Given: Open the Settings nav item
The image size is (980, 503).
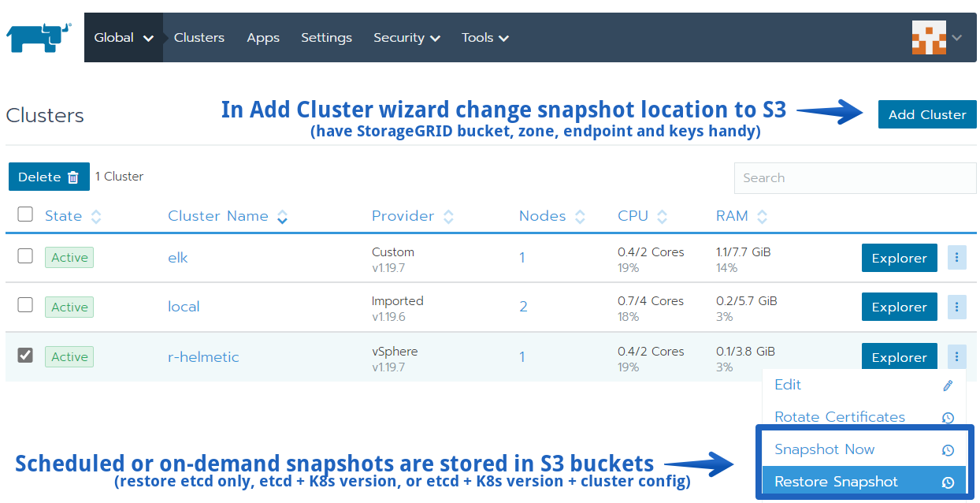Looking at the screenshot, I should (x=326, y=37).
